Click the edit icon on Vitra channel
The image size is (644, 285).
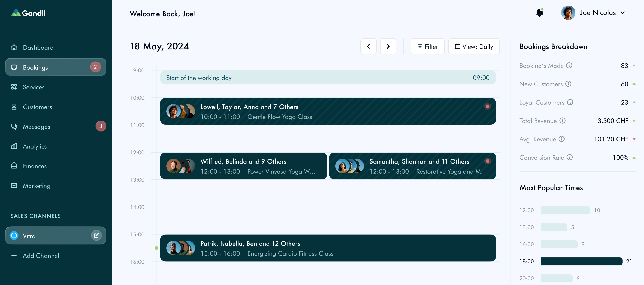coord(96,235)
